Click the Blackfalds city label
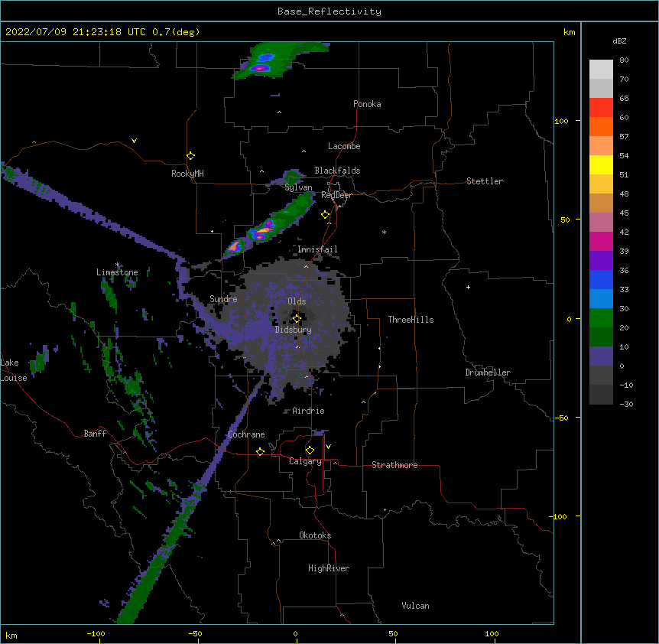Viewport: 659px width, 644px height. click(337, 171)
